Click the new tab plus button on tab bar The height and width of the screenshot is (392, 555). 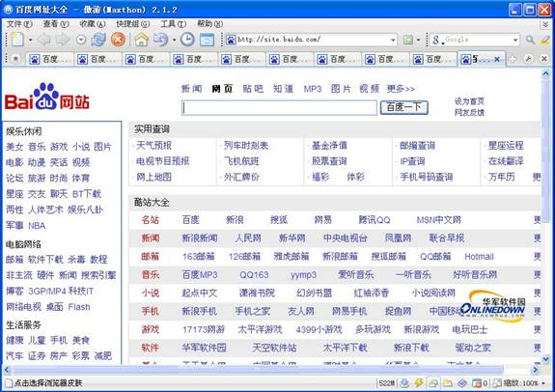(513, 59)
